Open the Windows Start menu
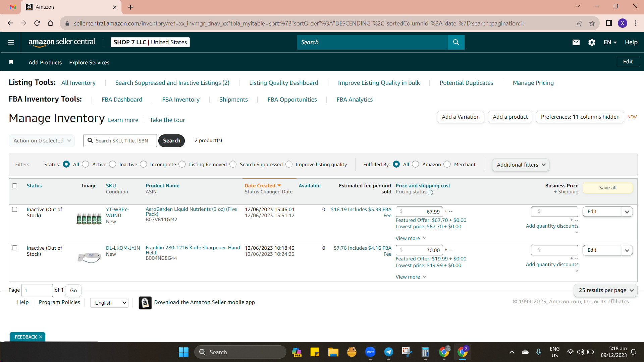 click(183, 352)
